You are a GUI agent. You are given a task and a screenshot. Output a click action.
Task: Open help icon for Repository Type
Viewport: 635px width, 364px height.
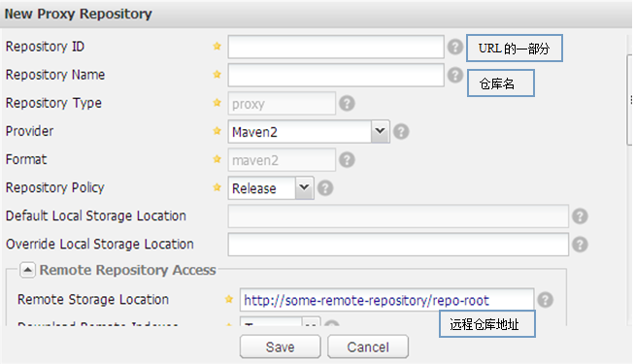[x=347, y=104]
